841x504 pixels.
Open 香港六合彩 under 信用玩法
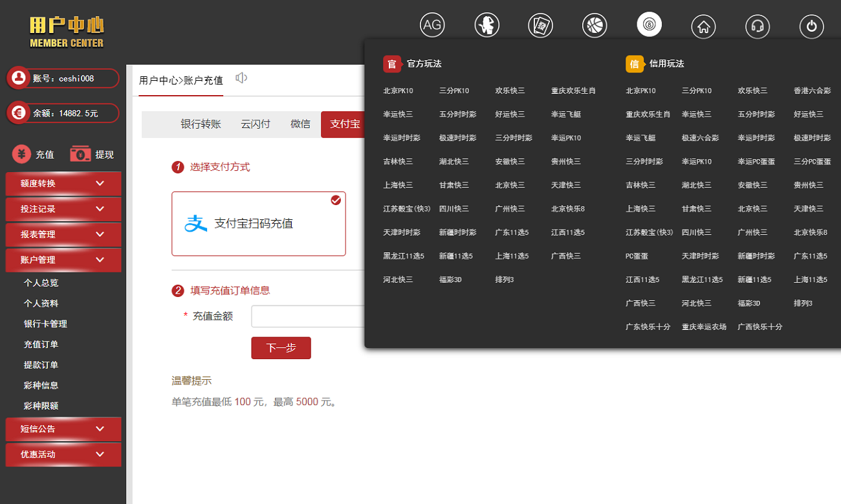812,91
